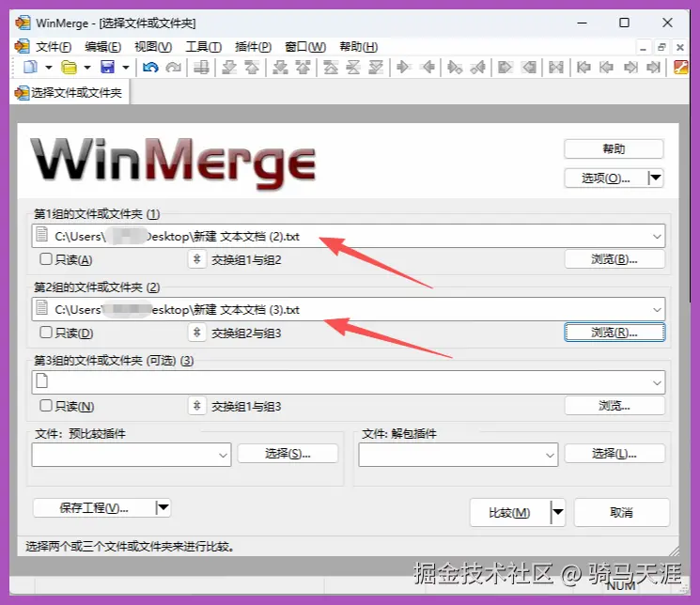Click the Save floppy disk icon
This screenshot has height=605, width=700.
[x=108, y=68]
